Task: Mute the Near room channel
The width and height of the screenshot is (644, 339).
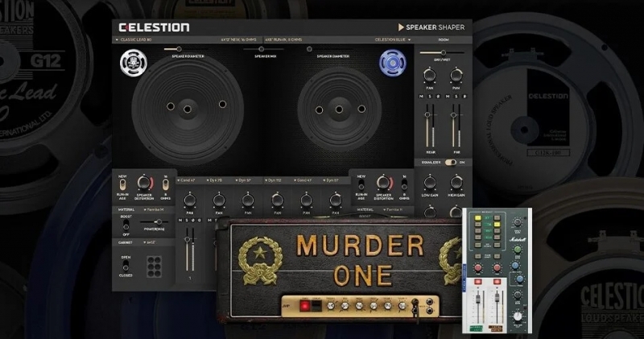Action: (x=421, y=97)
